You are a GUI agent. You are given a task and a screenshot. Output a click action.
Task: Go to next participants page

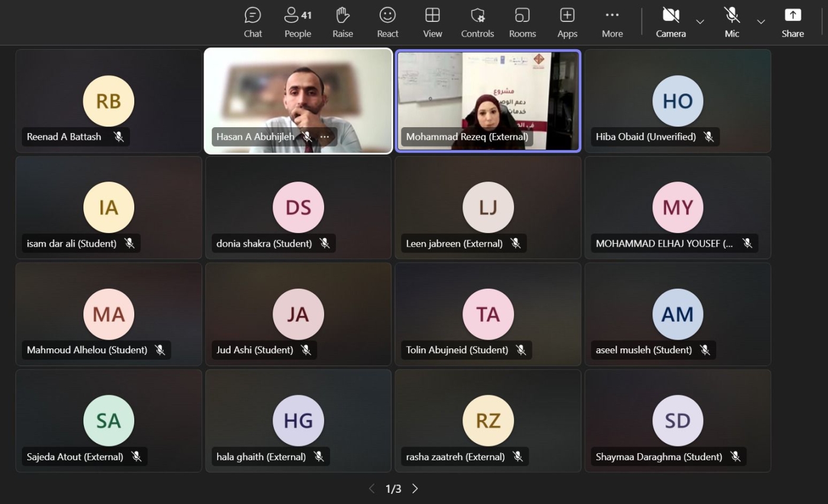coord(415,489)
